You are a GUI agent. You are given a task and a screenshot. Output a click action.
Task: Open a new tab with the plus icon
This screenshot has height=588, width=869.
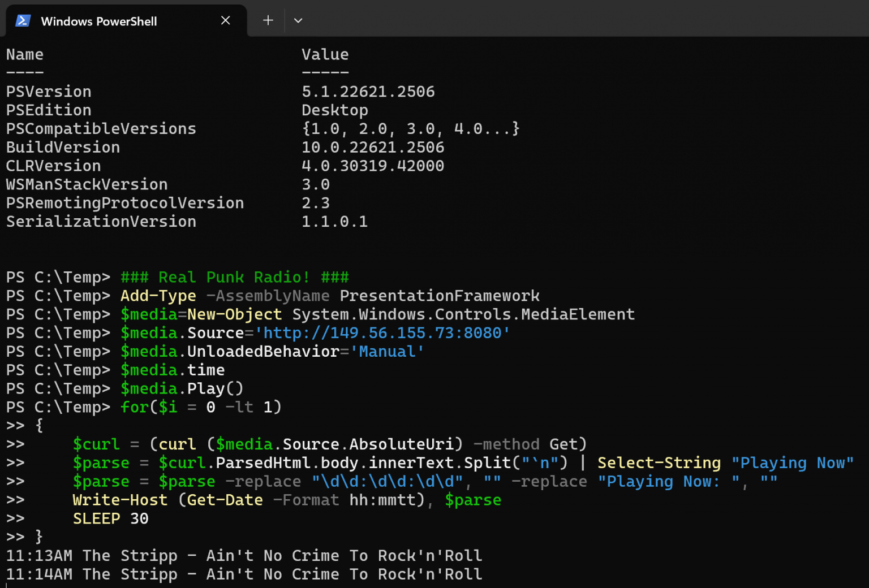268,20
